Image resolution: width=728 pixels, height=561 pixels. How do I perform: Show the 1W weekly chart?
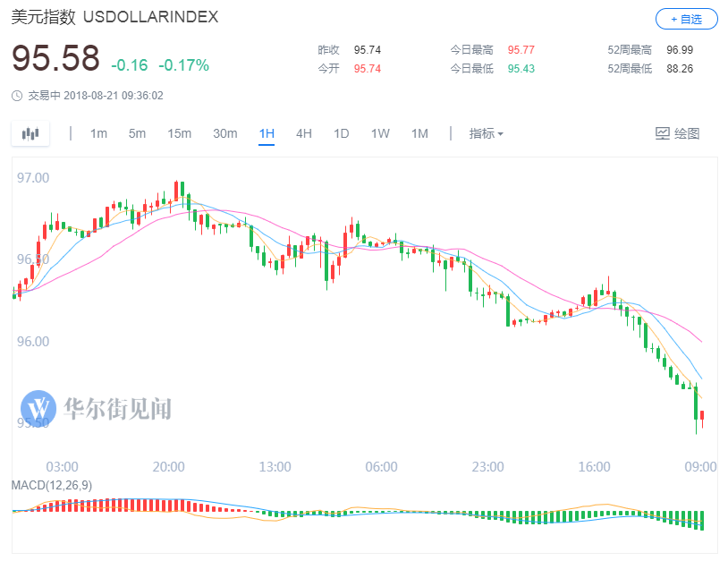(380, 133)
